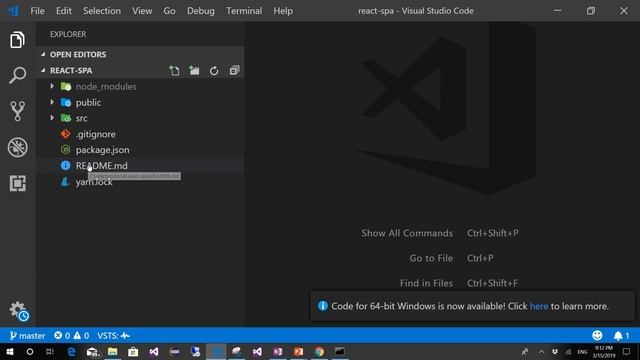This screenshot has height=360, width=640.
Task: Open the Edit menu
Action: click(64, 11)
